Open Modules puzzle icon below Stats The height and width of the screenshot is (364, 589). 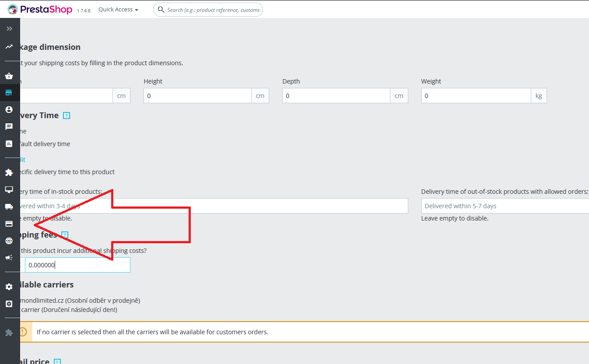click(9, 173)
